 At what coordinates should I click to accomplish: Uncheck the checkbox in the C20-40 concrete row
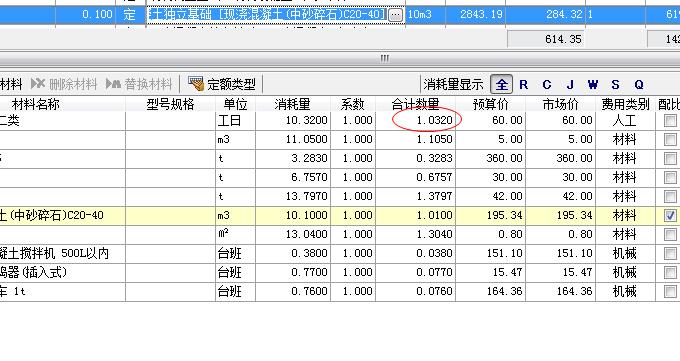click(x=670, y=215)
